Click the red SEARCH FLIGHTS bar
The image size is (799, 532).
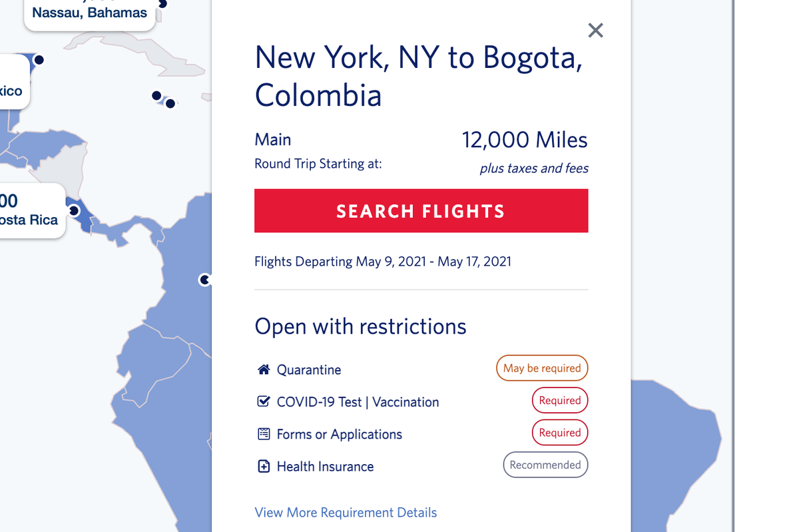(421, 210)
